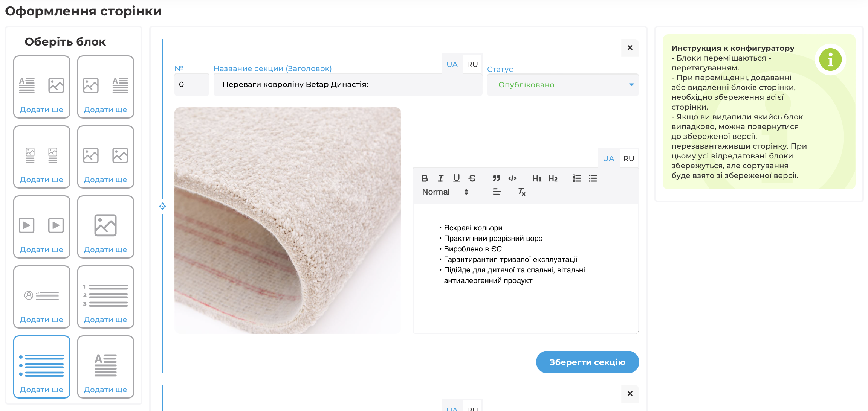Add the two videos block
Image resolution: width=868 pixels, height=411 pixels.
click(42, 227)
